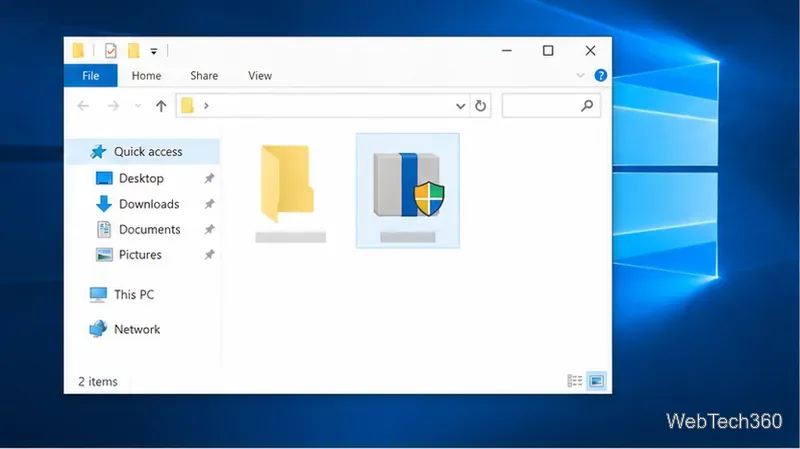Click the Properties checkmark icon in title bar
This screenshot has height=449, width=800.
click(111, 51)
